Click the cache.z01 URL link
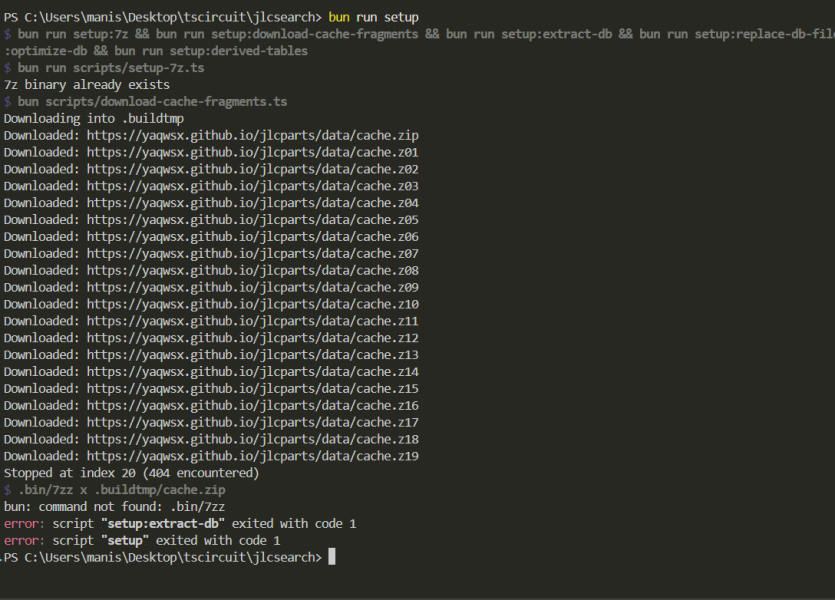The height and width of the screenshot is (600, 835). [x=252, y=152]
